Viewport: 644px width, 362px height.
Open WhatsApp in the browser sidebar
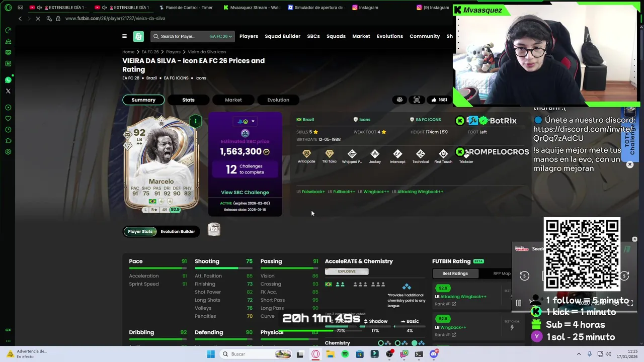pos(8,80)
